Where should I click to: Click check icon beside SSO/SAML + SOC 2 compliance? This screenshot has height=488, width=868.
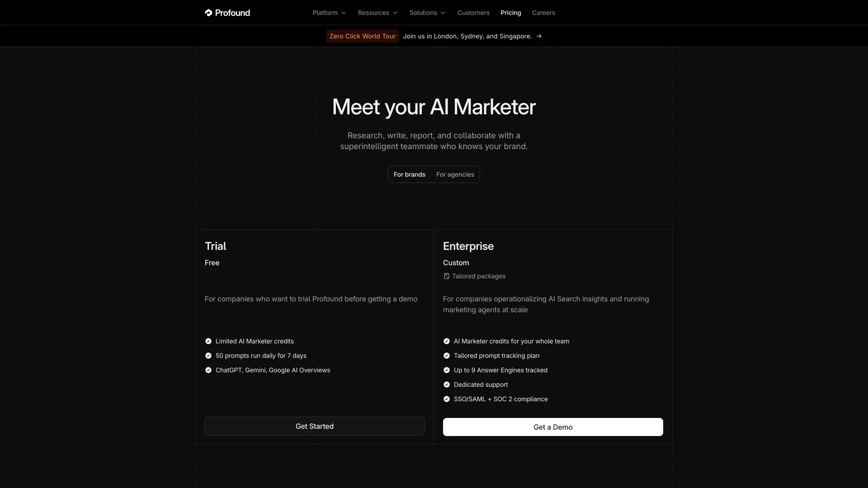click(x=447, y=399)
